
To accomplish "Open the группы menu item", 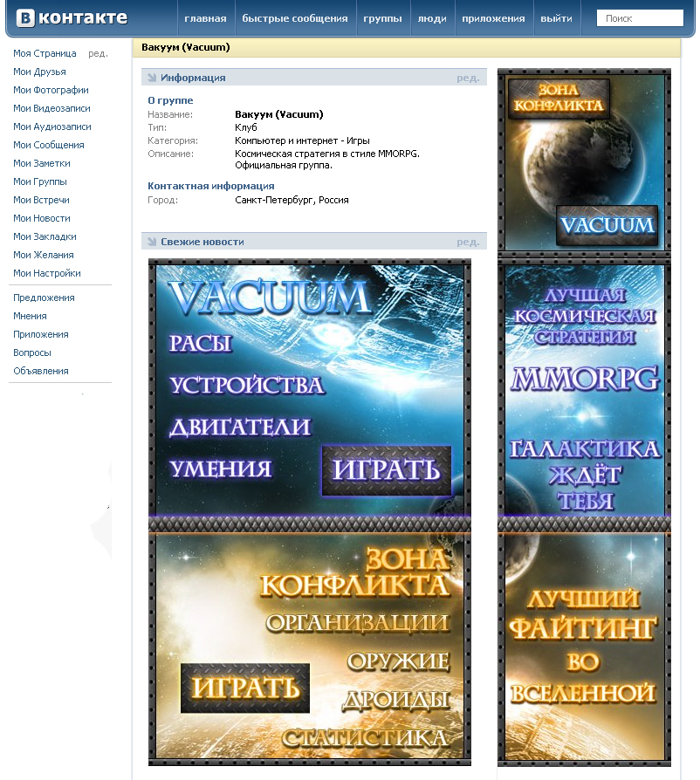I will point(382,17).
